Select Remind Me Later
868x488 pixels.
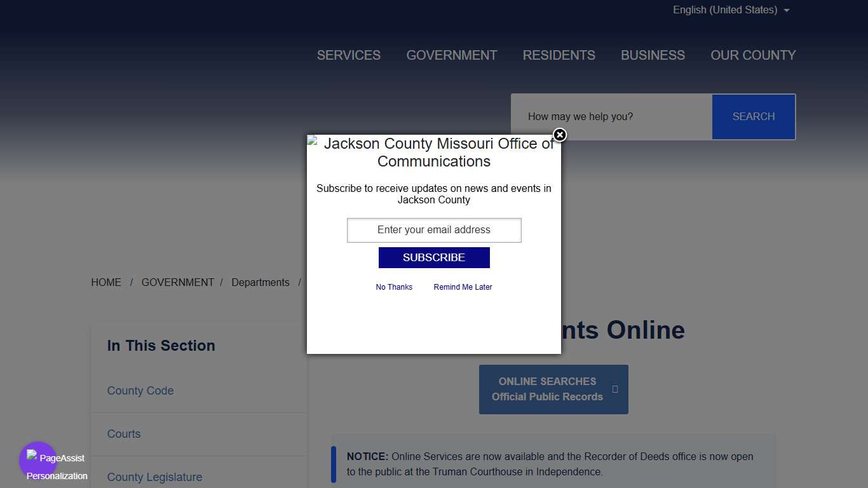pyautogui.click(x=463, y=287)
